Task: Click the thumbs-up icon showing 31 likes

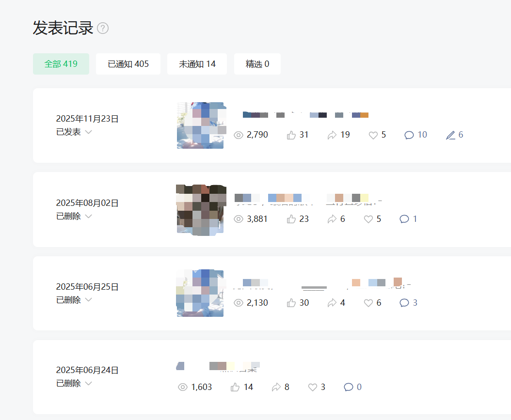Action: 291,135
